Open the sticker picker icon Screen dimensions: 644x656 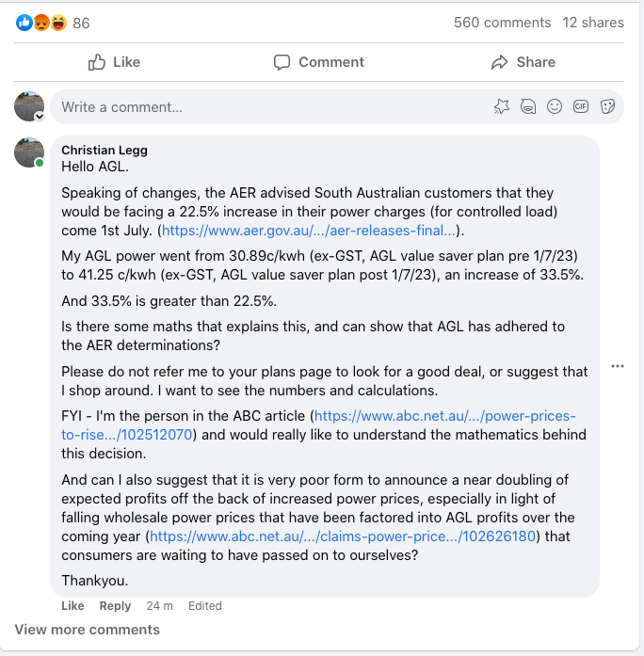click(x=607, y=107)
